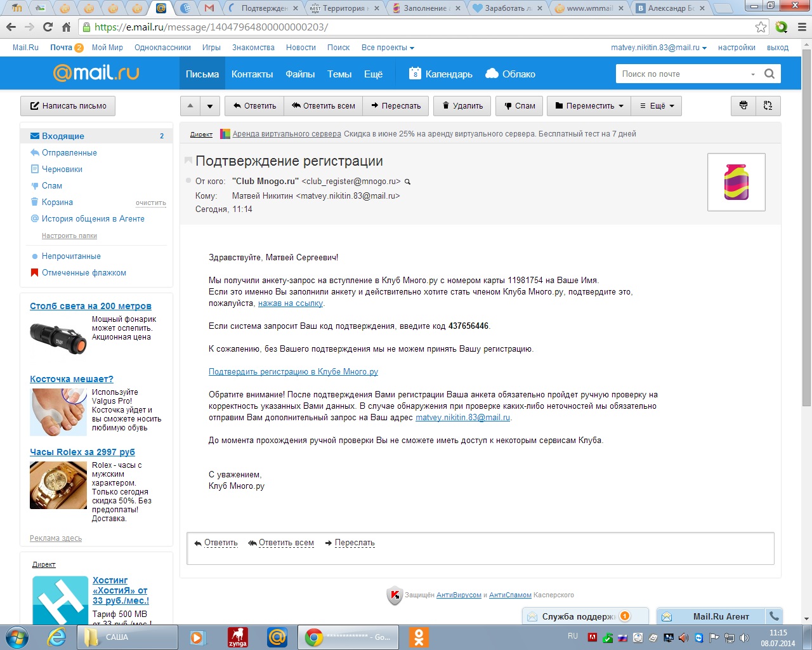This screenshot has height=650, width=812.
Task: Click the top toolbar 'Ответить всем' button
Action: tap(323, 105)
